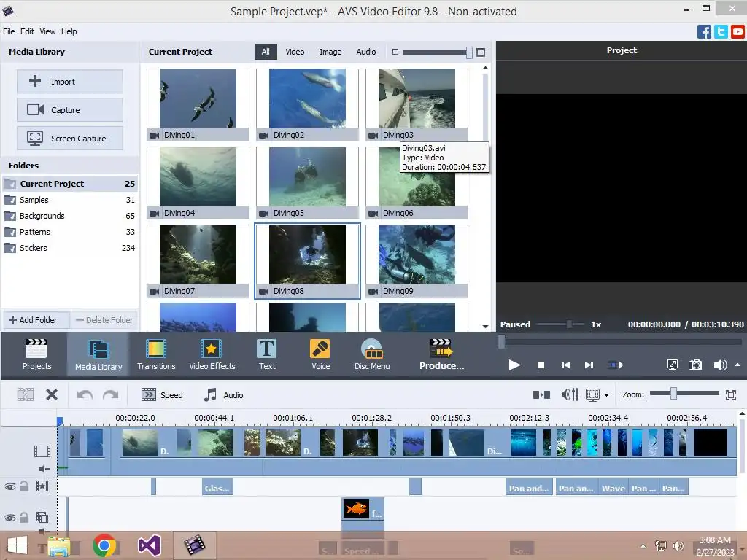
Task: Click the preview volume speaker icon
Action: coord(720,365)
